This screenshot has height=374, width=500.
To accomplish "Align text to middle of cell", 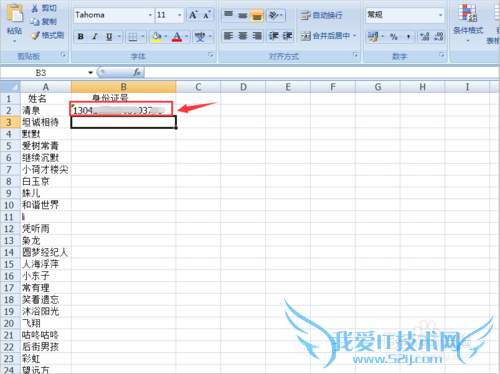I will click(x=243, y=15).
